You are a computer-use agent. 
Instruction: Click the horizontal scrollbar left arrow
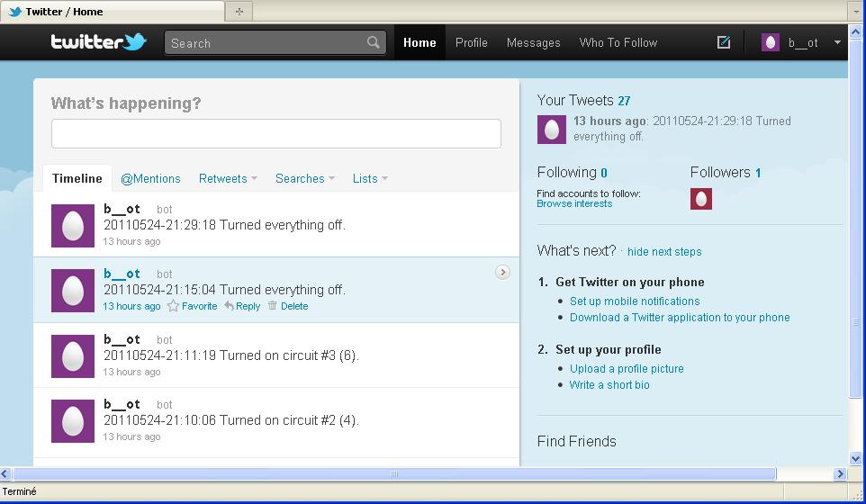click(5, 473)
